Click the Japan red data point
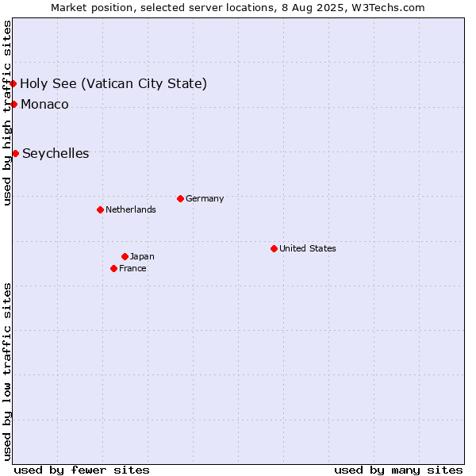The image size is (476, 476). [x=125, y=257]
